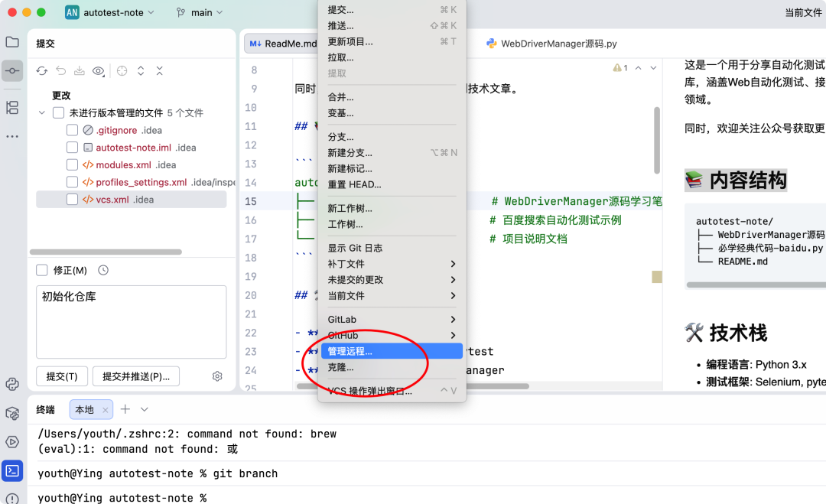The height and width of the screenshot is (504, 826).
Task: Collapse the 未进行版本管理的文件 tree node
Action: click(41, 112)
